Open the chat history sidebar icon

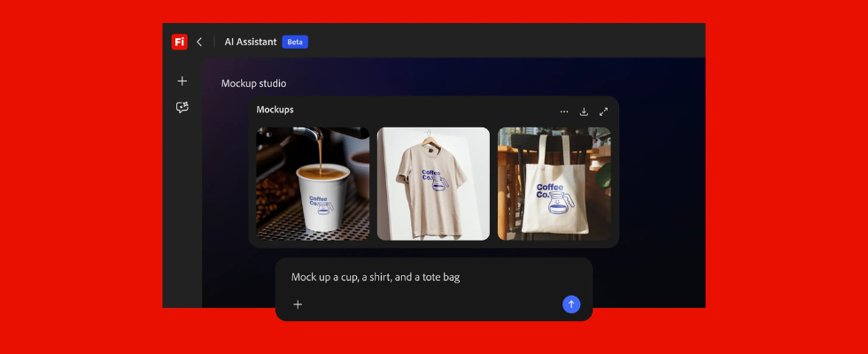[182, 107]
